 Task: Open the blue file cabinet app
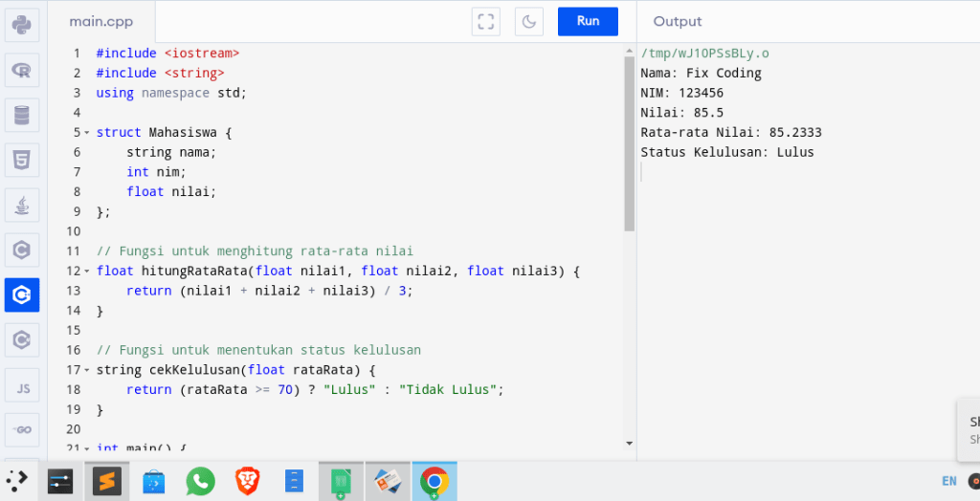(294, 481)
